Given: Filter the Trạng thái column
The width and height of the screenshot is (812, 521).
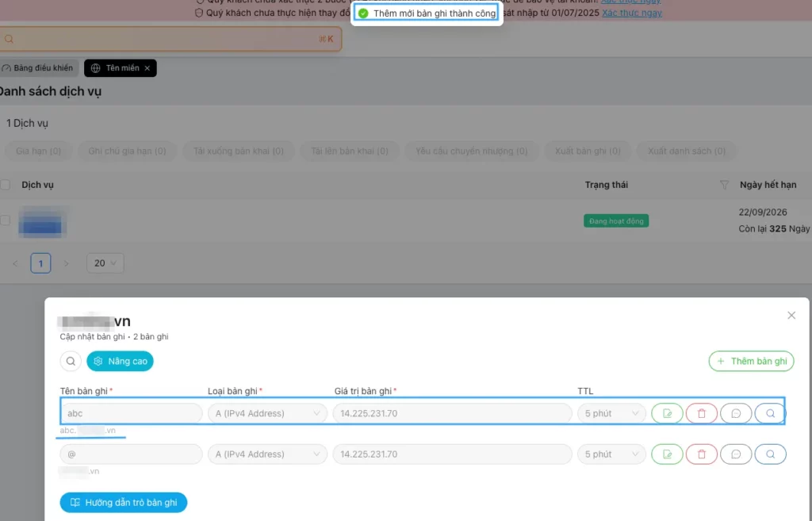Looking at the screenshot, I should (723, 185).
